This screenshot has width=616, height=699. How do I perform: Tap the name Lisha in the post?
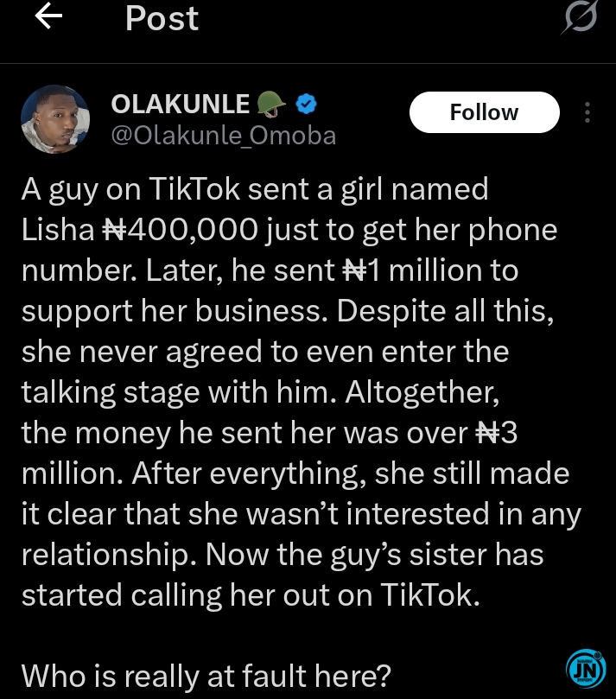click(58, 230)
